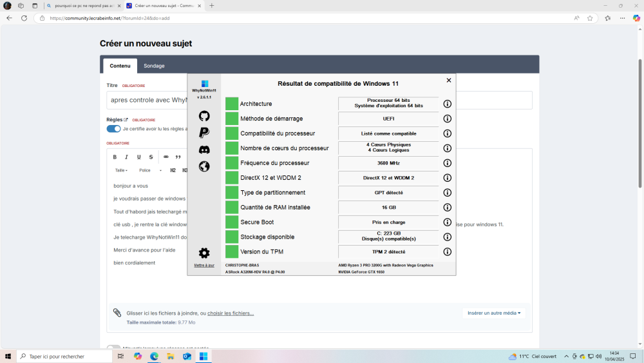
Task: Switch to the Contenu tab
Action: [120, 66]
